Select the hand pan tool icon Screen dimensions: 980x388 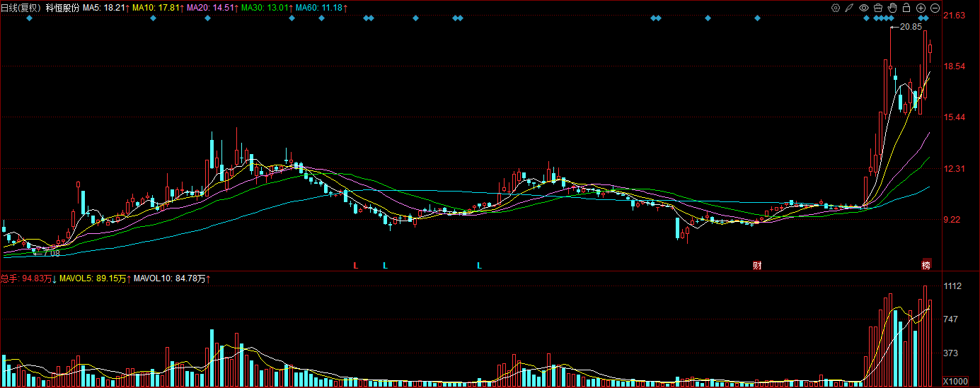[x=892, y=8]
